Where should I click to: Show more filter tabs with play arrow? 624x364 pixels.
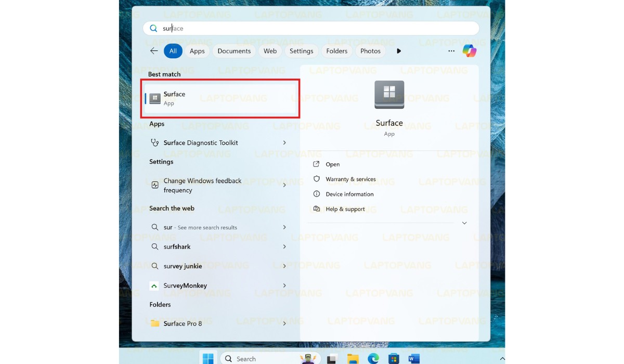tap(399, 51)
